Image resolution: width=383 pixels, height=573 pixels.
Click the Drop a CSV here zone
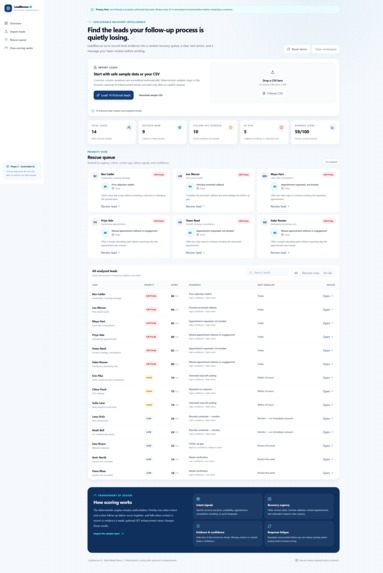click(x=273, y=83)
